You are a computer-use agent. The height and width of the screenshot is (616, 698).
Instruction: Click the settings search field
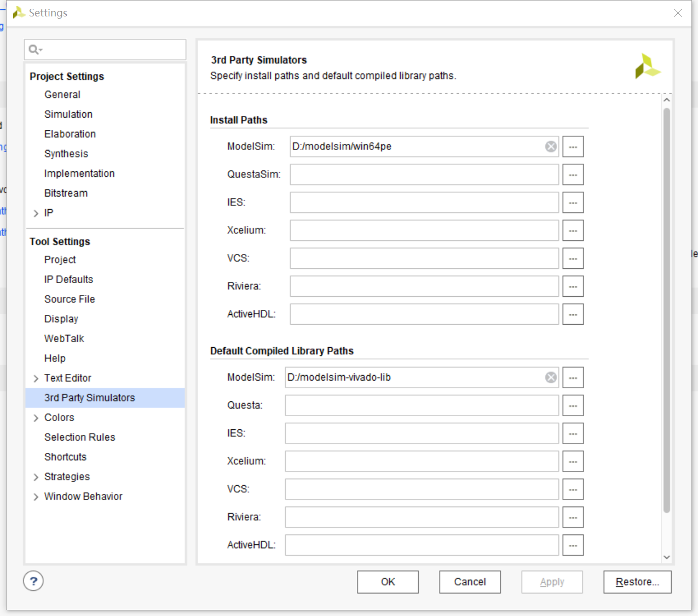(x=105, y=50)
